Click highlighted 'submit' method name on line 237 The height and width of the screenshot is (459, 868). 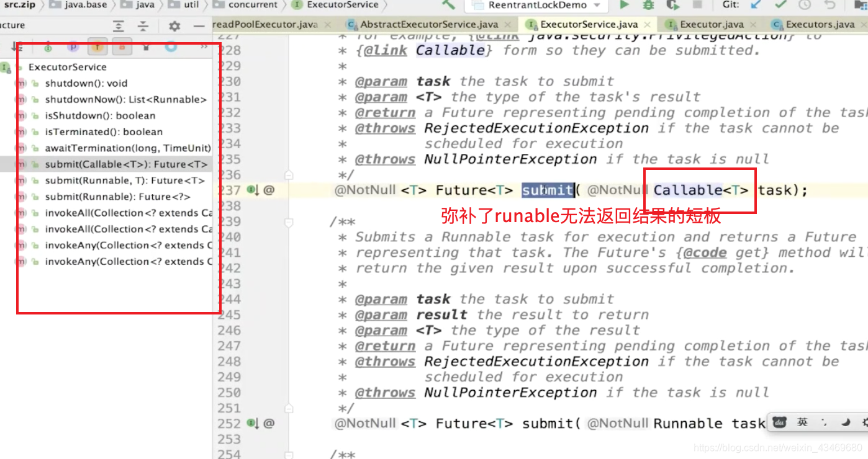[x=548, y=190]
